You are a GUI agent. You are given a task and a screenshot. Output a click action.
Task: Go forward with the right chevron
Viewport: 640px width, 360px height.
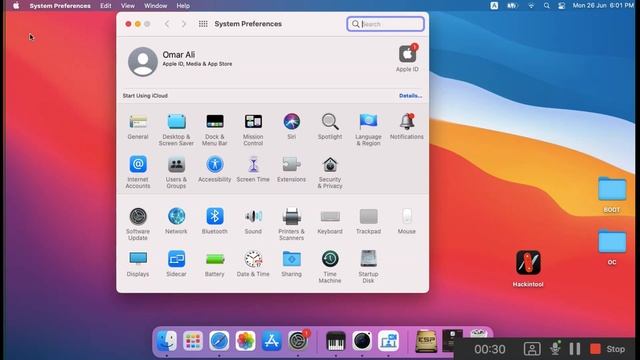[184, 24]
